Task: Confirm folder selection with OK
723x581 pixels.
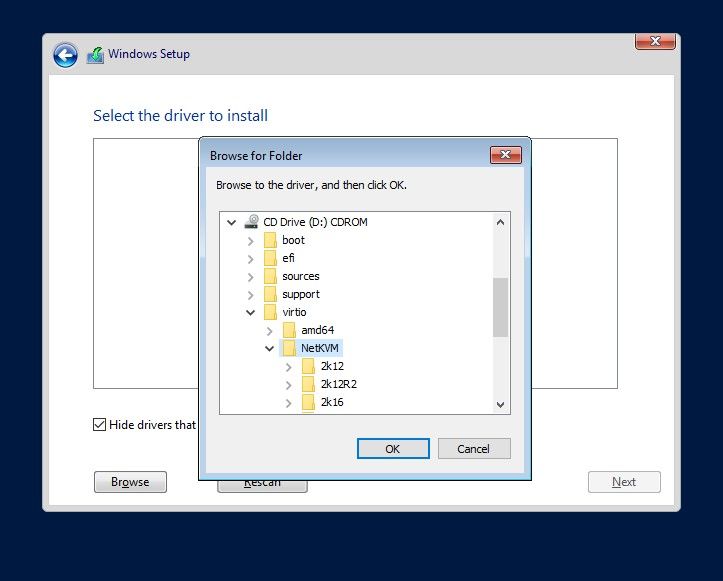Action: tap(393, 449)
